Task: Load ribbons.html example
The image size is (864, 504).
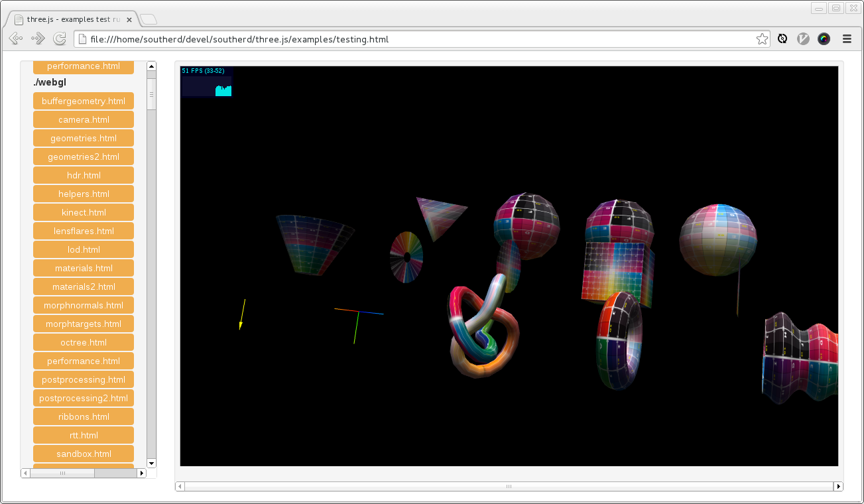Action: point(84,416)
